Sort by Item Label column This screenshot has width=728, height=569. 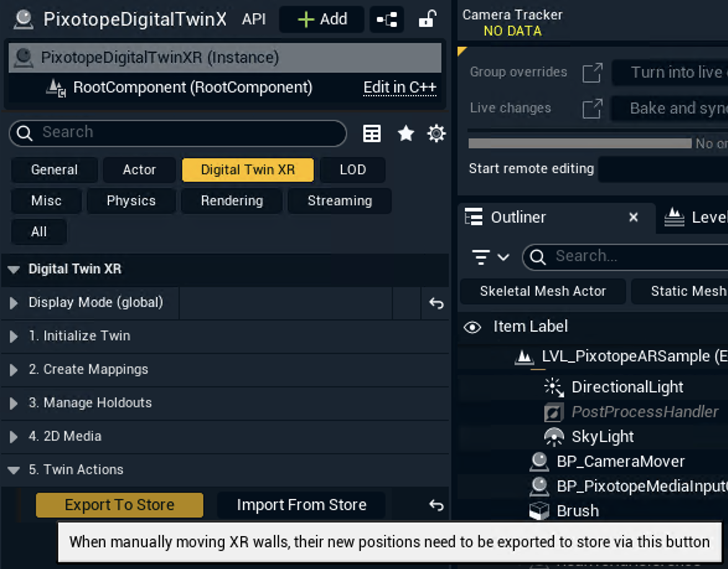tap(530, 327)
